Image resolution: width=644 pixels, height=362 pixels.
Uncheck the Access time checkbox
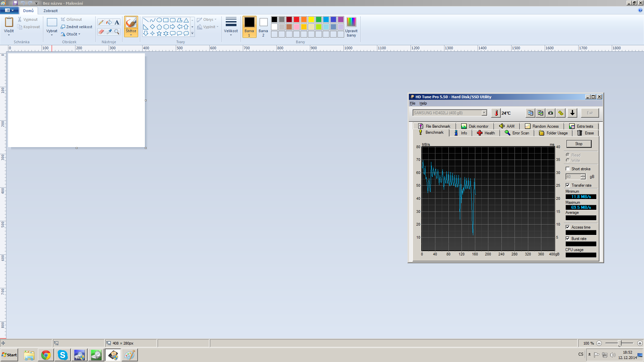(568, 227)
